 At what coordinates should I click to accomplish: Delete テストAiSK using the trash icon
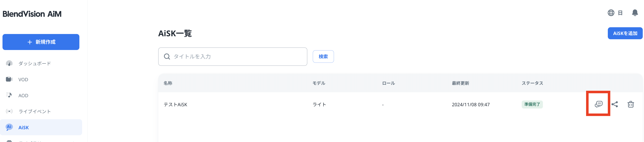point(631,104)
